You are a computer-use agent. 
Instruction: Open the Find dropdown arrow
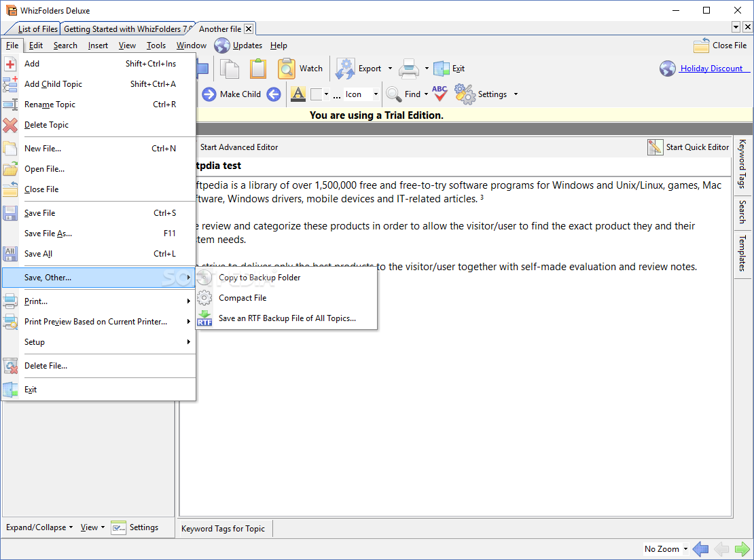(x=426, y=94)
